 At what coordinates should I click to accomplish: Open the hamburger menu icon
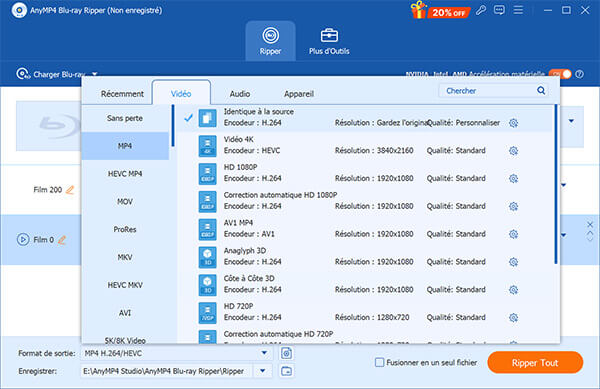(x=518, y=10)
